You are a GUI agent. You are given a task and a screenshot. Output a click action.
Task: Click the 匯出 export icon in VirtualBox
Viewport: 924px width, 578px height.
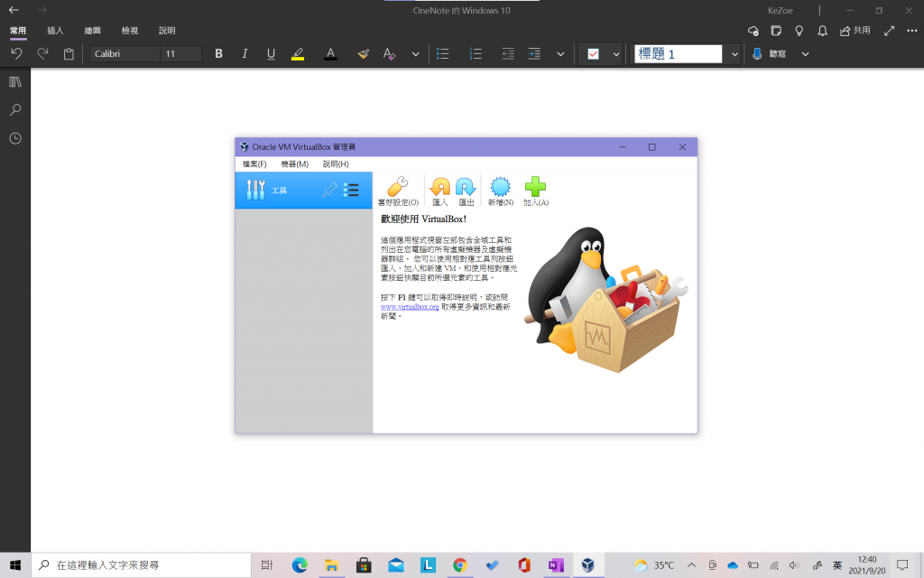[467, 191]
